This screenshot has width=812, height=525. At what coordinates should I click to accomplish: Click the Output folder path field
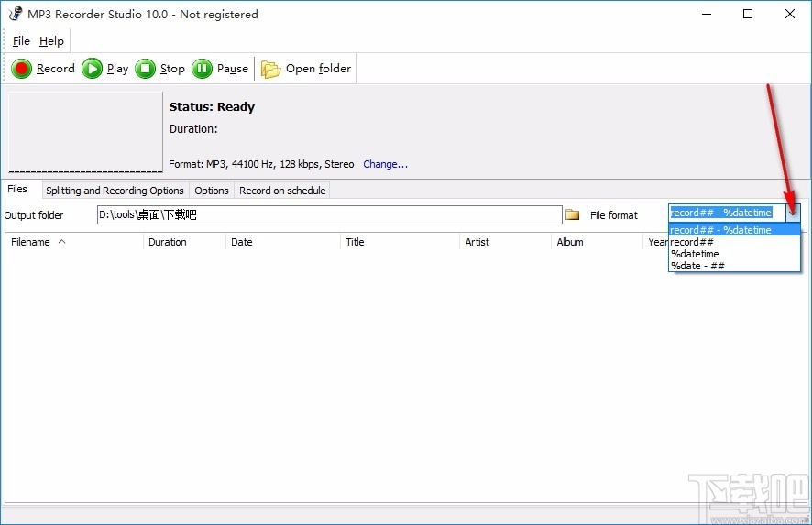click(x=329, y=215)
